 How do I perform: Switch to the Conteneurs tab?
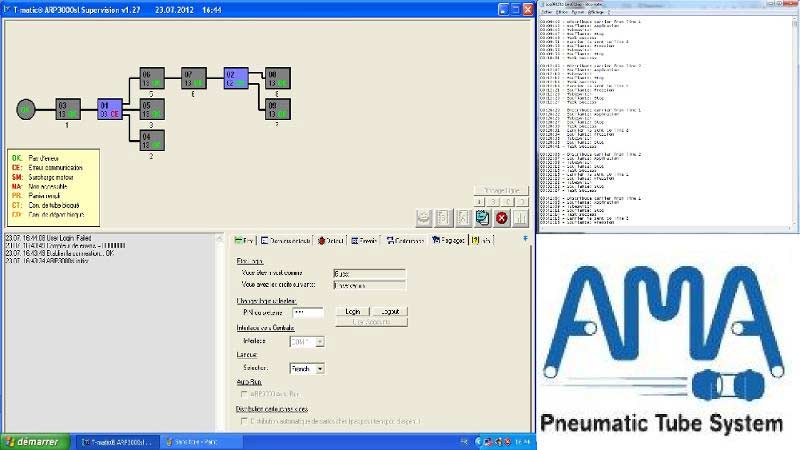tap(405, 240)
